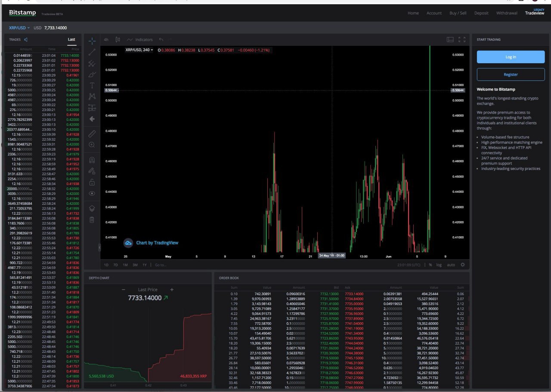The image size is (551, 392).
Task: Open the Indicators menu
Action: [139, 40]
